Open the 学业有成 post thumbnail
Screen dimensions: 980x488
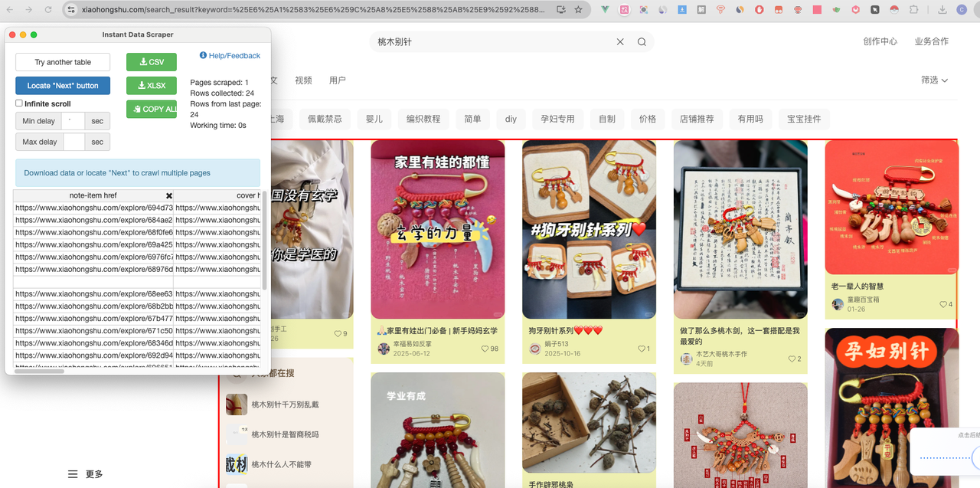click(x=438, y=430)
